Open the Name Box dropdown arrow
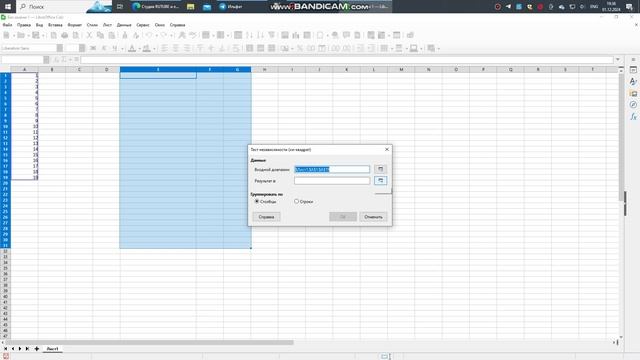 coord(46,60)
